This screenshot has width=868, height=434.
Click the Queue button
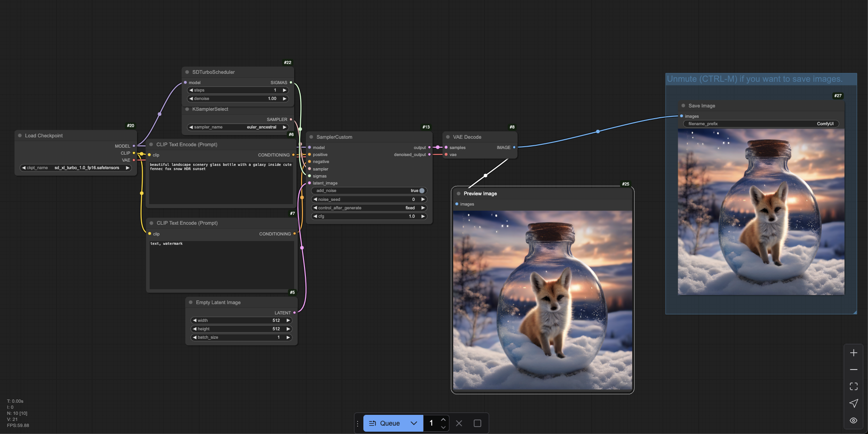coord(385,423)
